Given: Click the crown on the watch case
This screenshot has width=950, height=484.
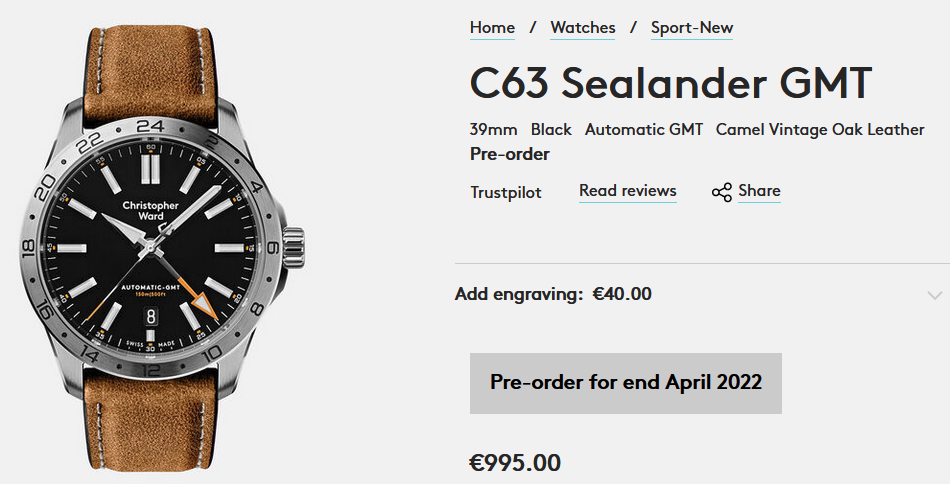Looking at the screenshot, I should pos(295,246).
